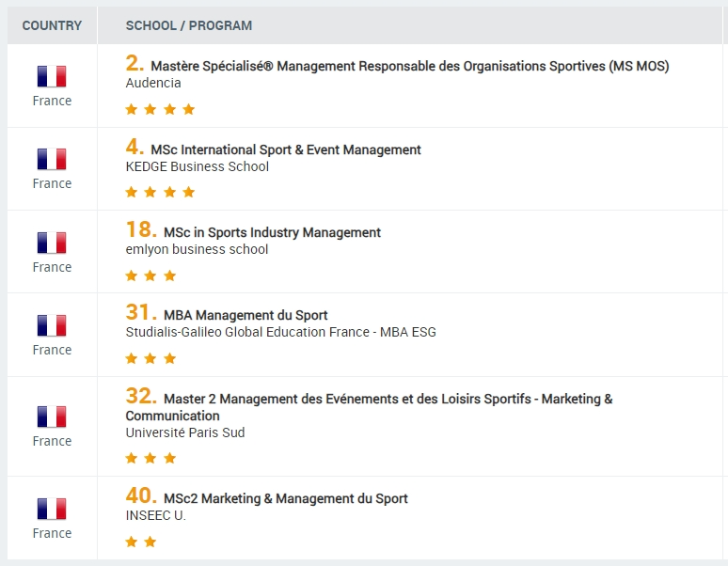Click the School / Program column header
This screenshot has width=728, height=566.
[x=189, y=25]
